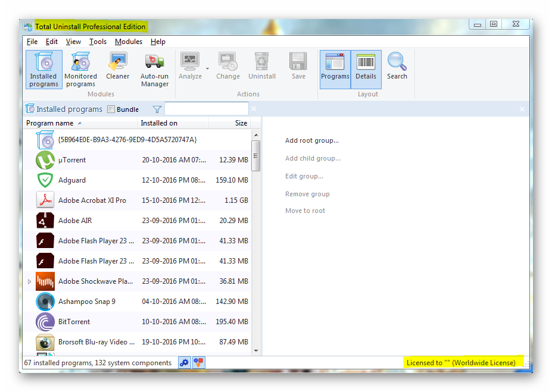The image size is (552, 392).
Task: Clear the filter box with the X
Action: (254, 109)
